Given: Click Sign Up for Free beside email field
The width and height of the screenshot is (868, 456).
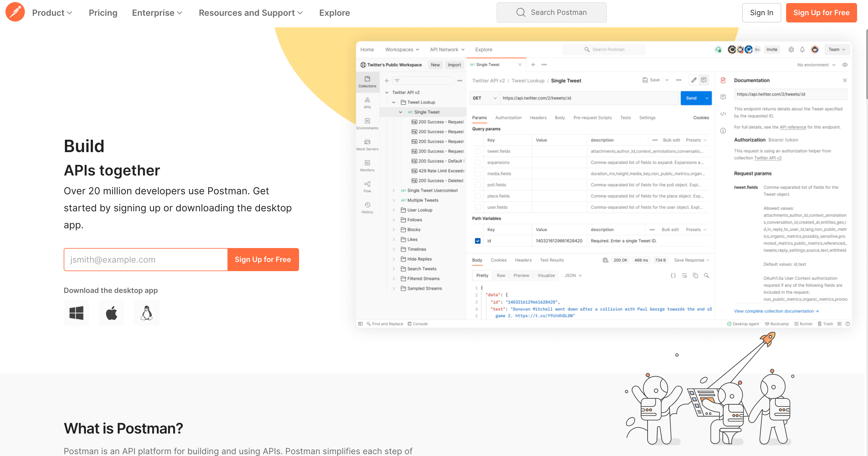Looking at the screenshot, I should [x=263, y=259].
